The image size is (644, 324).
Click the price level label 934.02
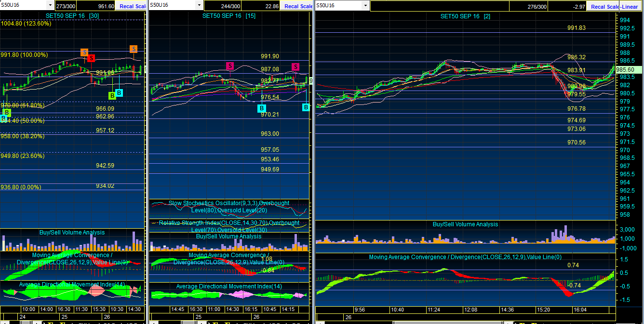point(105,186)
